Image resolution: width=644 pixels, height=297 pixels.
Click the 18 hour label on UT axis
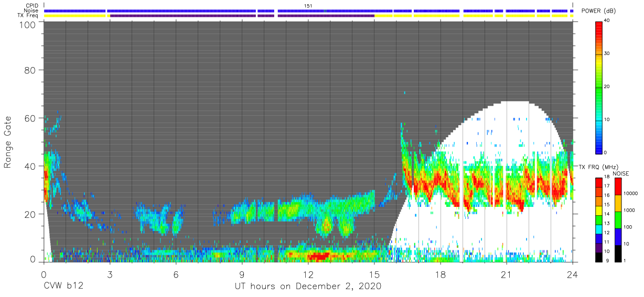(x=441, y=274)
